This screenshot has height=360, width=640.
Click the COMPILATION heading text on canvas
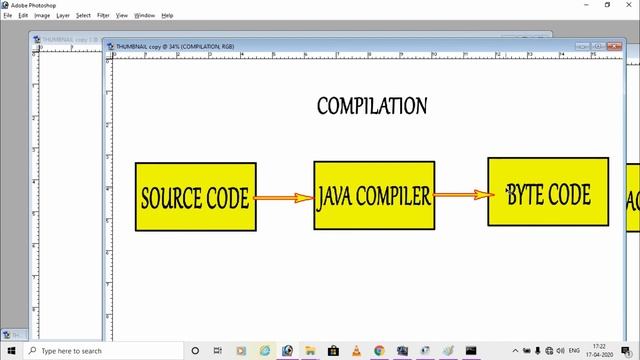[x=372, y=106]
